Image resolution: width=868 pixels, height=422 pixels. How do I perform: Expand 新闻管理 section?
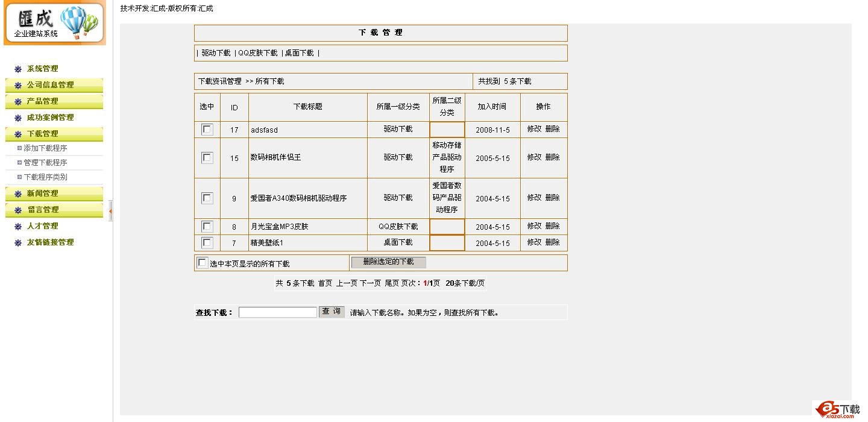tap(43, 194)
